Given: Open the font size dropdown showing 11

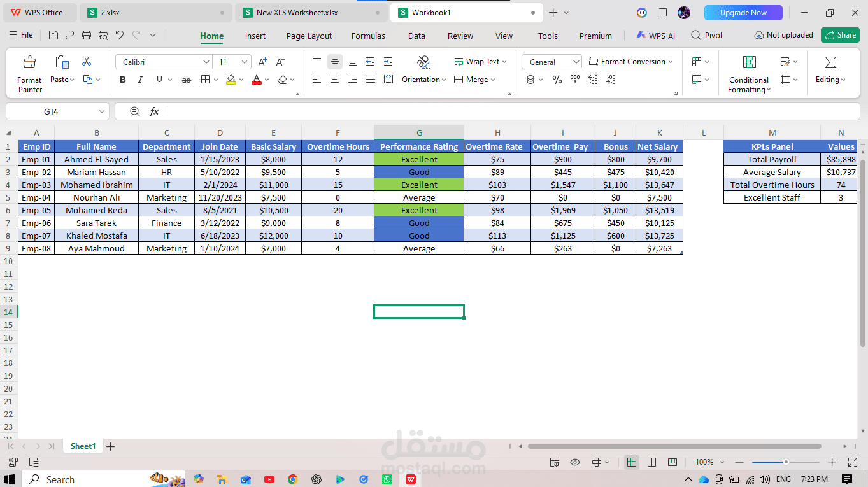Looking at the screenshot, I should click(245, 62).
